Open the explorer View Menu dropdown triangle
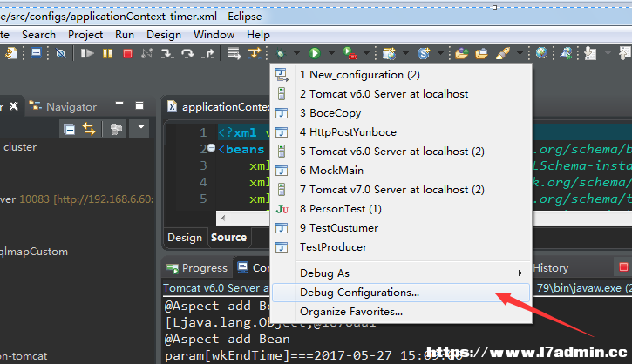Image resolution: width=632 pixels, height=364 pixels. click(x=140, y=127)
